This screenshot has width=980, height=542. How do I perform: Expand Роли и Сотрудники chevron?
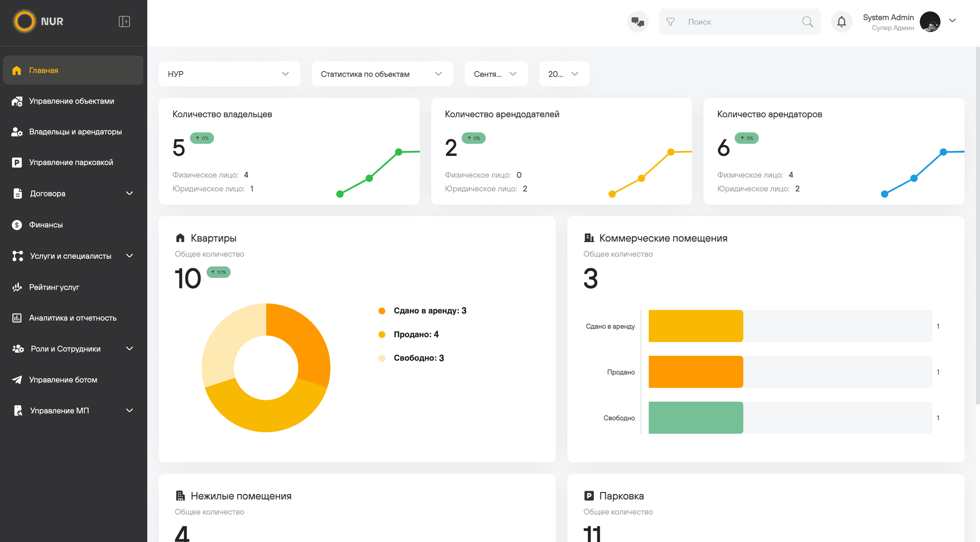(129, 348)
